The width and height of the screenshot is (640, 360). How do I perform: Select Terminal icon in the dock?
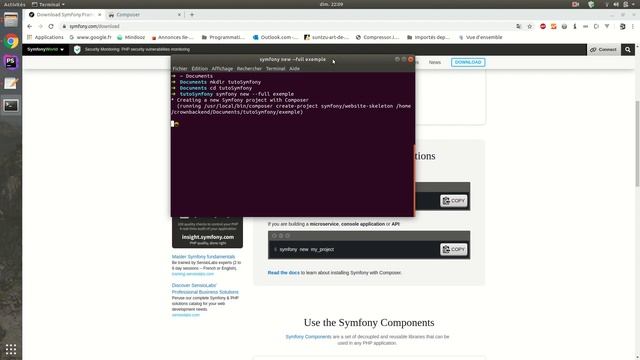(11, 106)
